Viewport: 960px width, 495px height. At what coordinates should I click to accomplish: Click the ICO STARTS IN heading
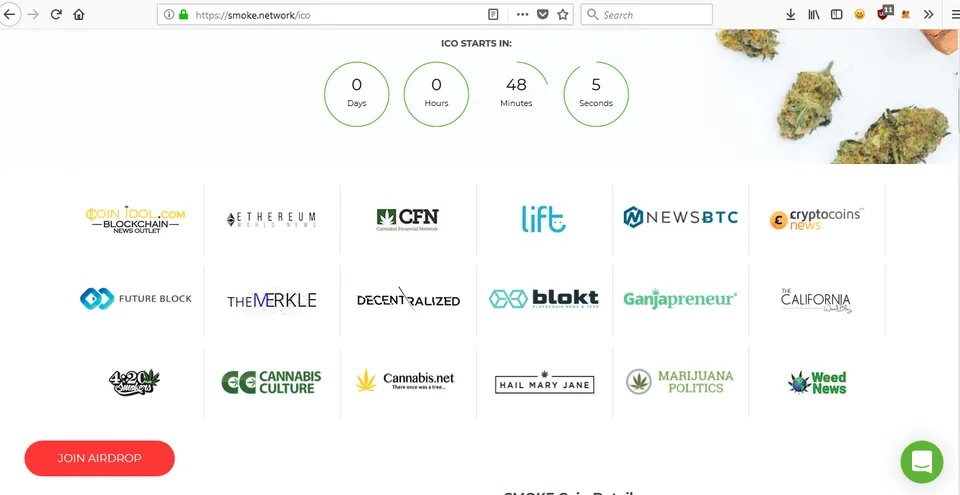476,43
